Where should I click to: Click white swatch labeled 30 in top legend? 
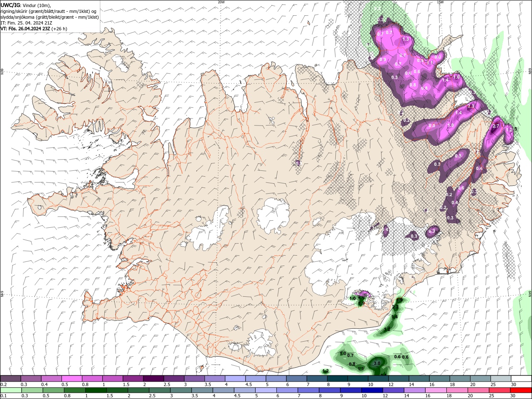coord(521,379)
